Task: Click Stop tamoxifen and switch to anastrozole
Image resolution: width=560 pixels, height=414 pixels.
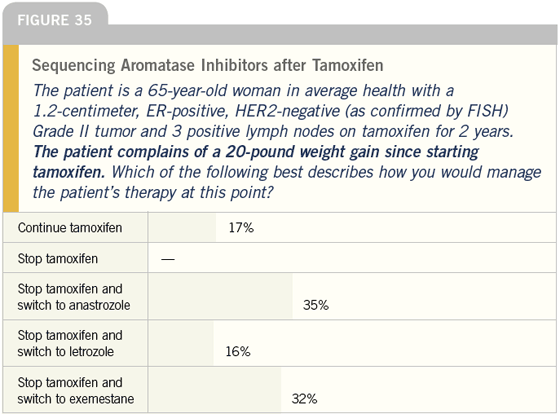Action: (74, 297)
